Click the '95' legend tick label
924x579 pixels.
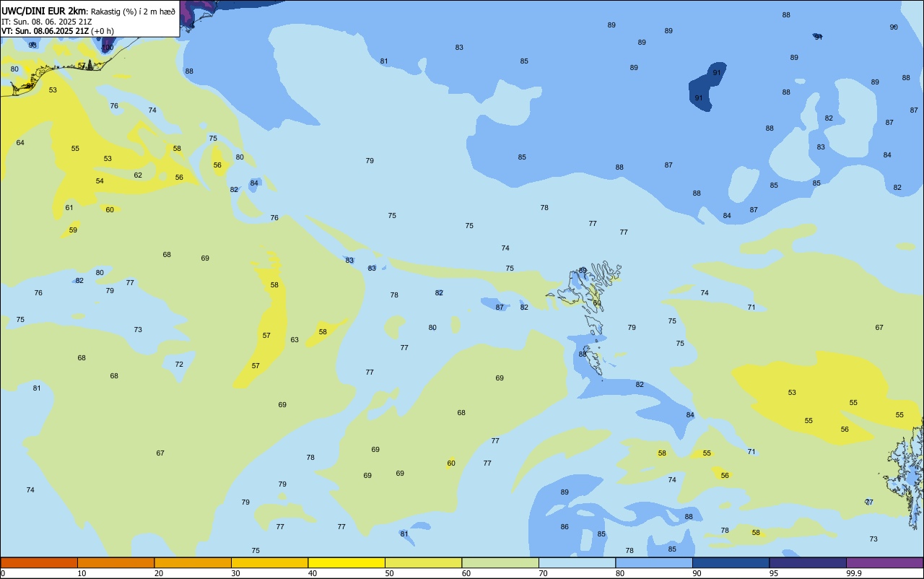pyautogui.click(x=774, y=573)
